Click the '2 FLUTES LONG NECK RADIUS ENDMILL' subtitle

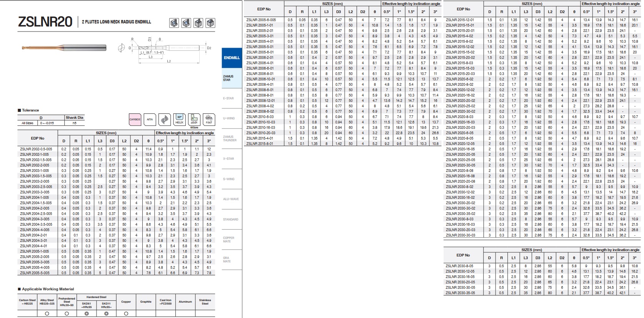click(117, 22)
